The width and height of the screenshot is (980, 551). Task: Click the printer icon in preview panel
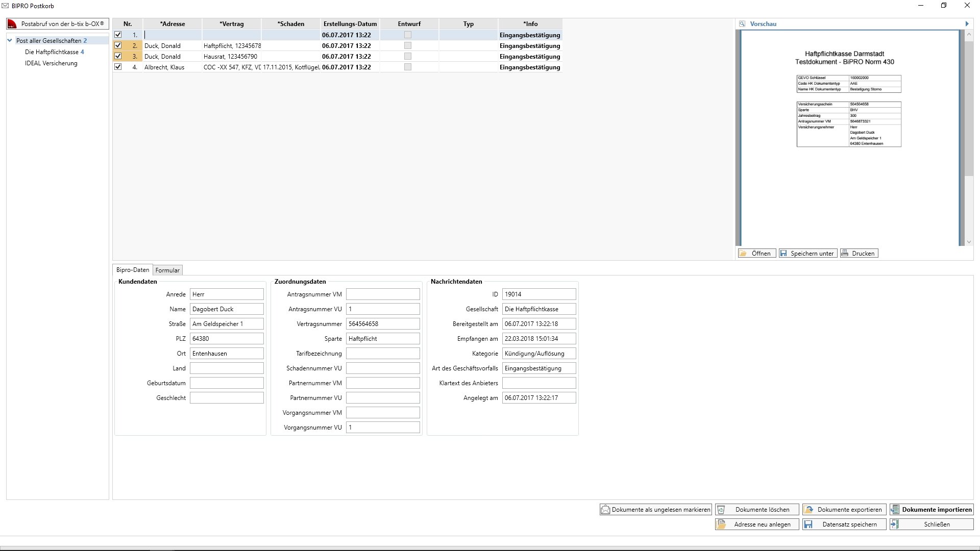(845, 253)
